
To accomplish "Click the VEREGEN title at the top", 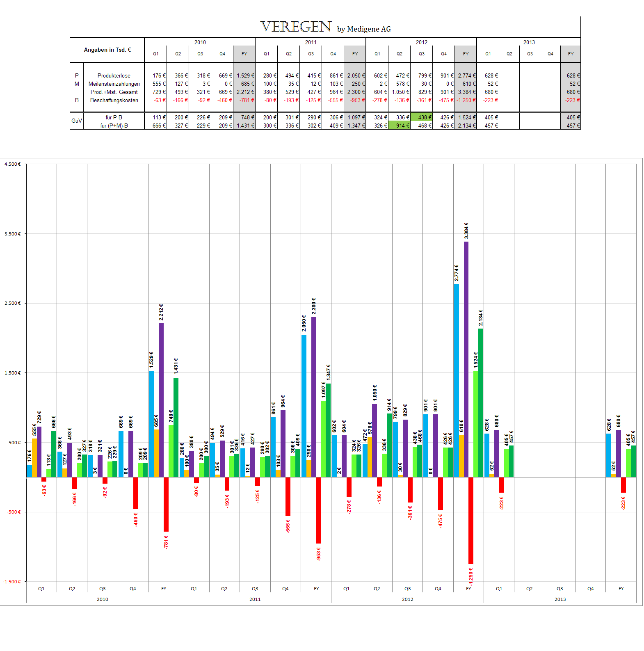I will click(296, 27).
